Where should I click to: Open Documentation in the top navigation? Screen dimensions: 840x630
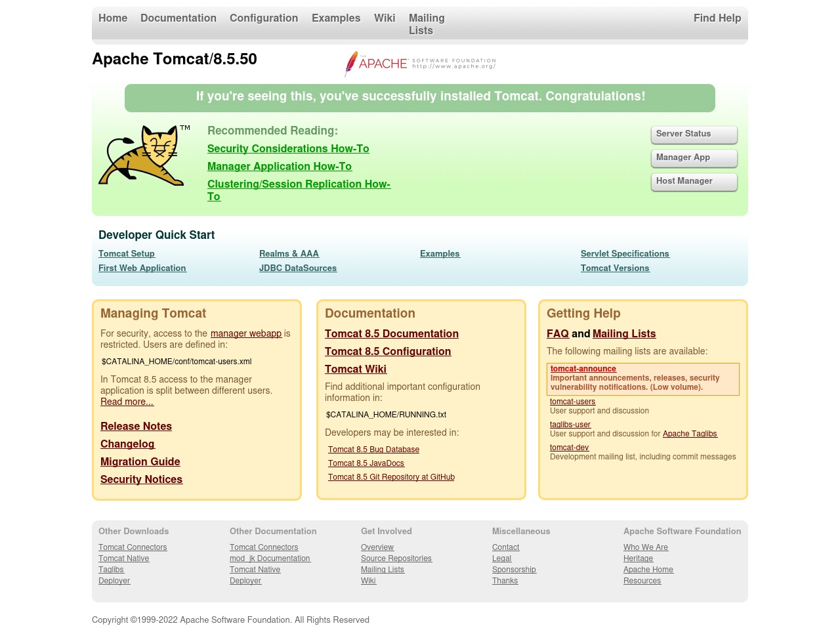pyautogui.click(x=178, y=18)
